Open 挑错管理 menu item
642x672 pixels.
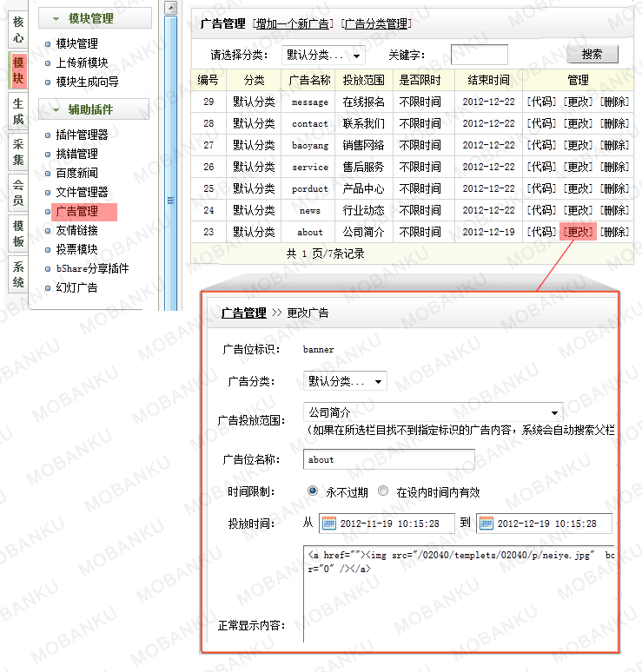77,154
